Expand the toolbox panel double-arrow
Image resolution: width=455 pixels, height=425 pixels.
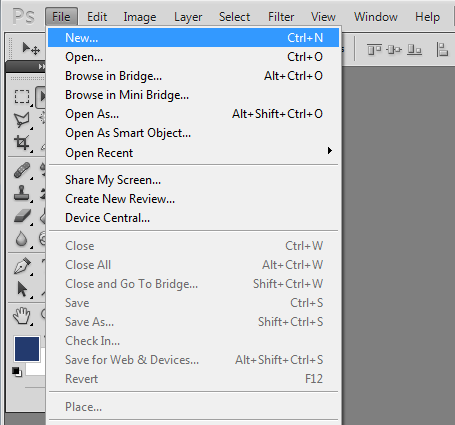tap(41, 67)
